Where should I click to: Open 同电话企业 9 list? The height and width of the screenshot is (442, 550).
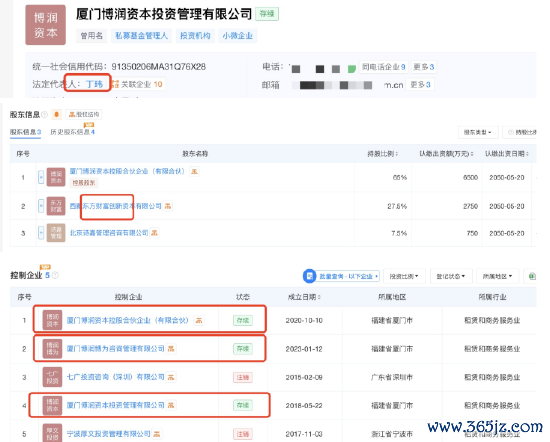[x=383, y=67]
